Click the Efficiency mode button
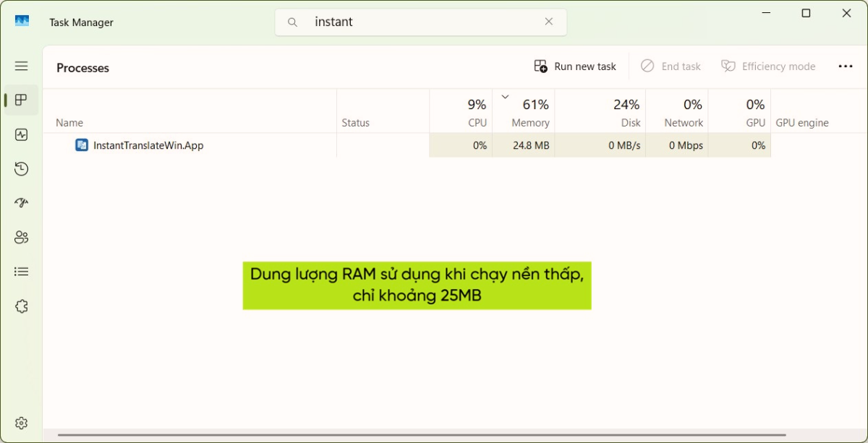This screenshot has height=443, width=868. click(x=768, y=66)
